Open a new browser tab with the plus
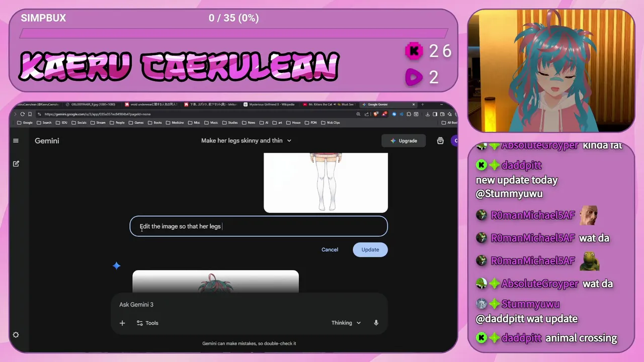Viewport: 644px width, 362px height. click(x=423, y=104)
